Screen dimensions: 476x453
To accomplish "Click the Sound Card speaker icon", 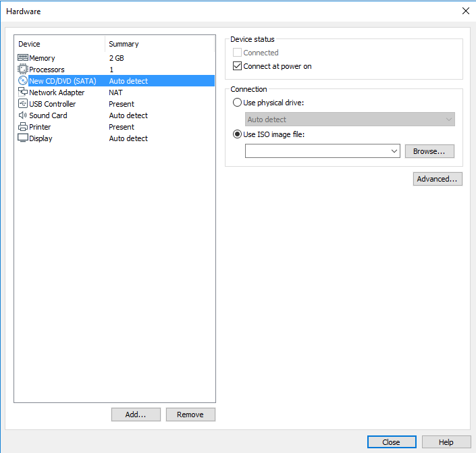I will point(23,115).
